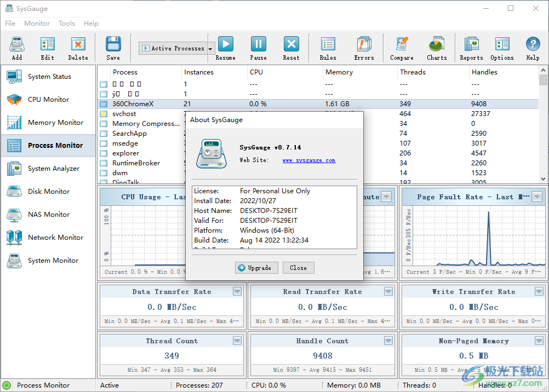
Task: Open the Monitor menu
Action: coord(37,24)
